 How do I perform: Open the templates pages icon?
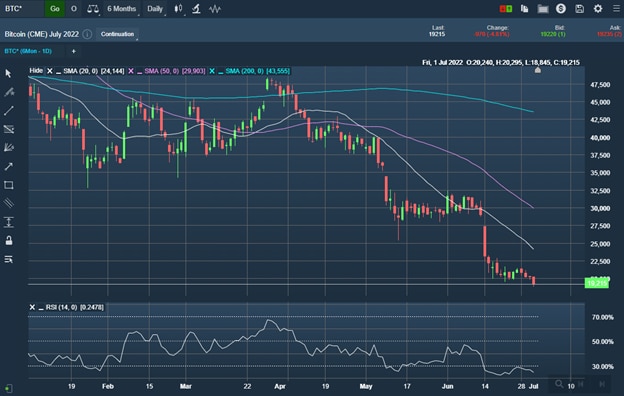pos(525,9)
